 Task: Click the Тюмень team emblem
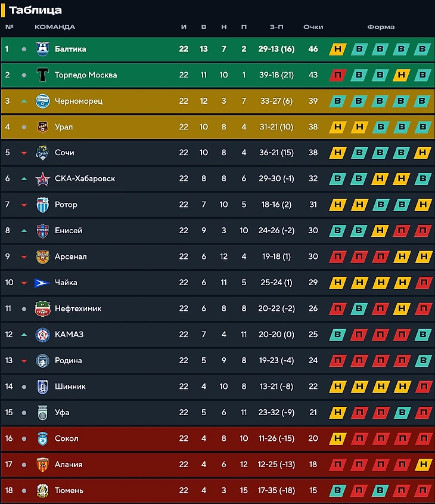click(x=42, y=490)
